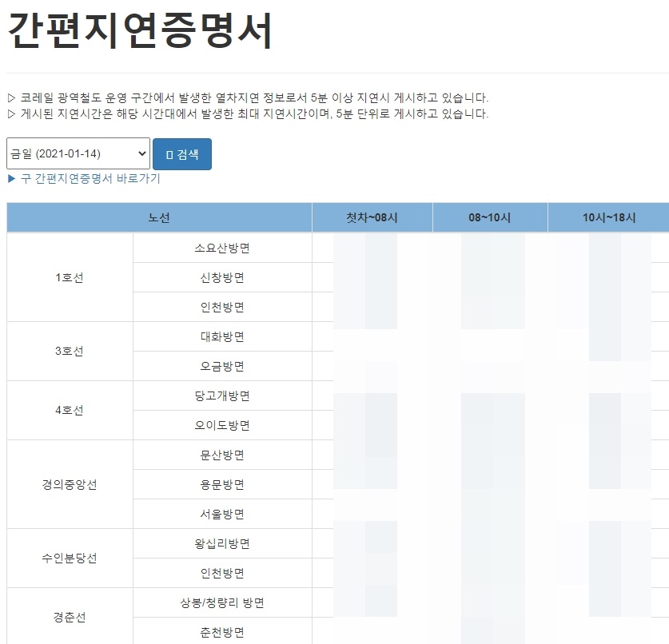Click the 당고개방면 direction row

point(222,396)
